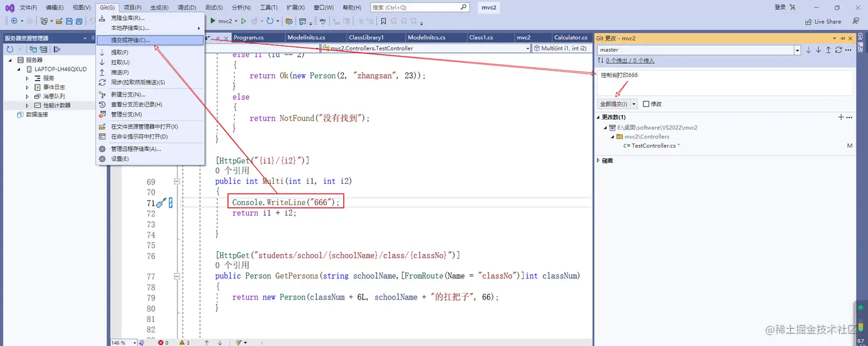Screen dimensions: 868x346
Task: Click the vertical Git 更改 side tab
Action: click(861, 43)
